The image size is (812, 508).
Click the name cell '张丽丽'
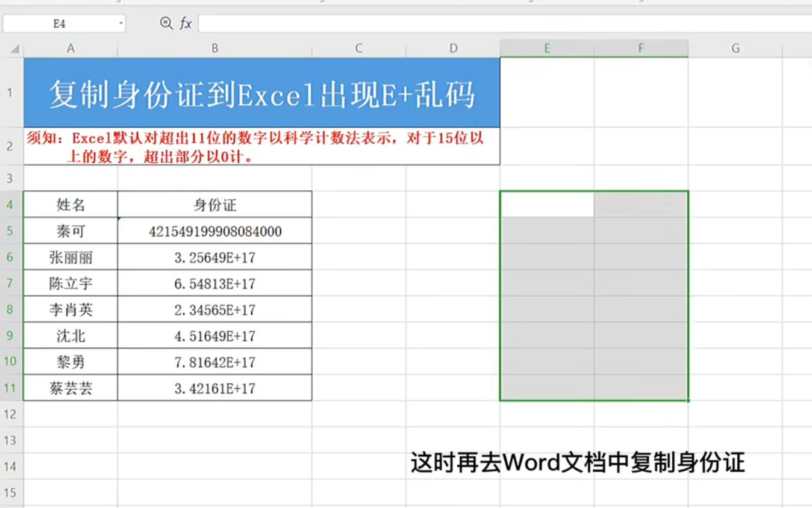tap(70, 257)
